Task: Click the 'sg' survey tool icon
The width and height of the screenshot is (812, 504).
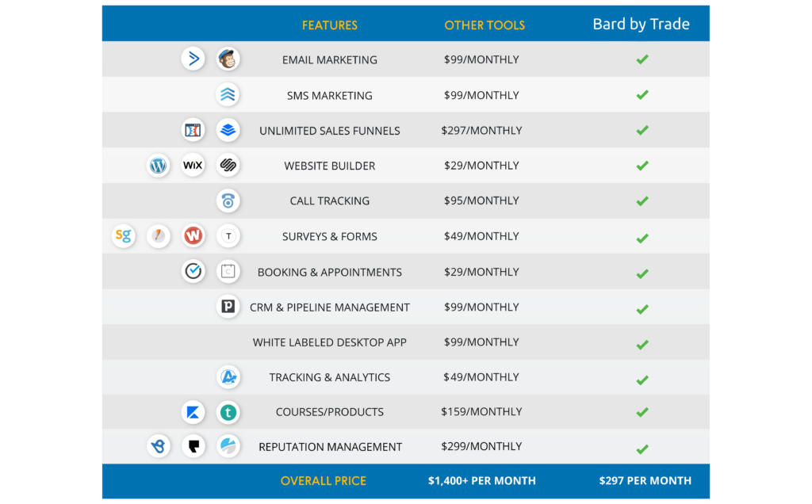Action: [x=123, y=236]
